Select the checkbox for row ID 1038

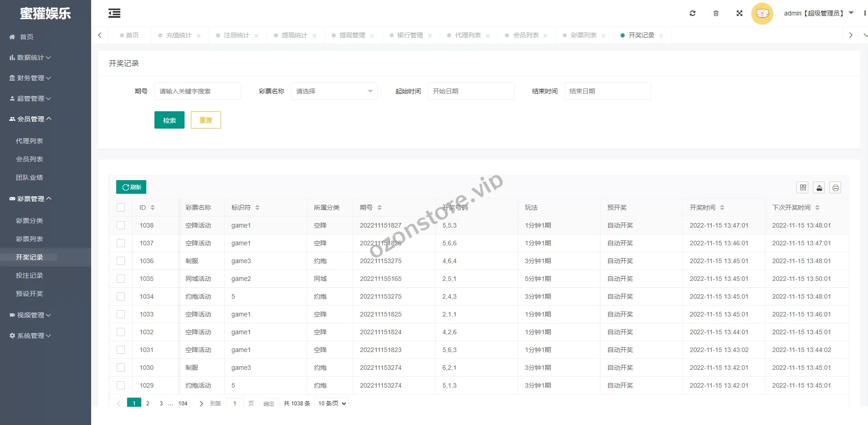tap(121, 225)
